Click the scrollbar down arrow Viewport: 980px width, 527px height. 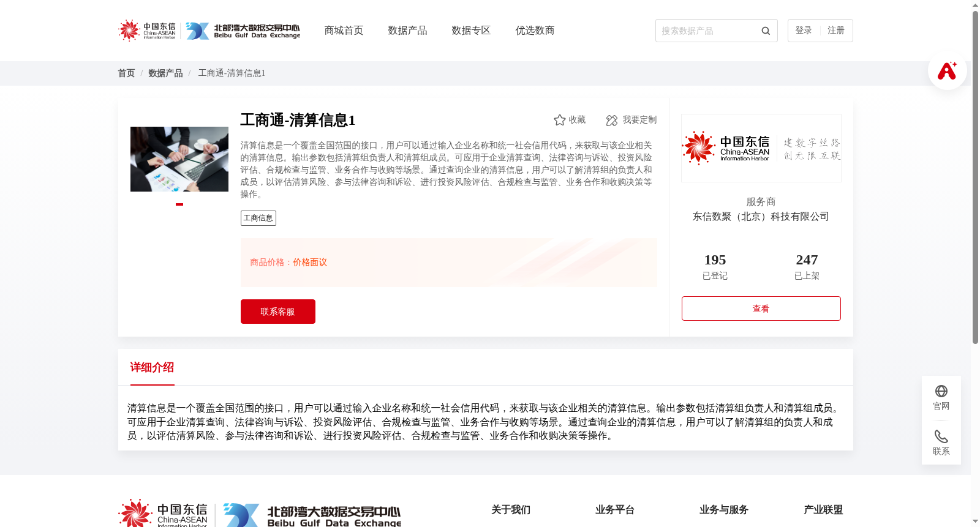point(975,522)
